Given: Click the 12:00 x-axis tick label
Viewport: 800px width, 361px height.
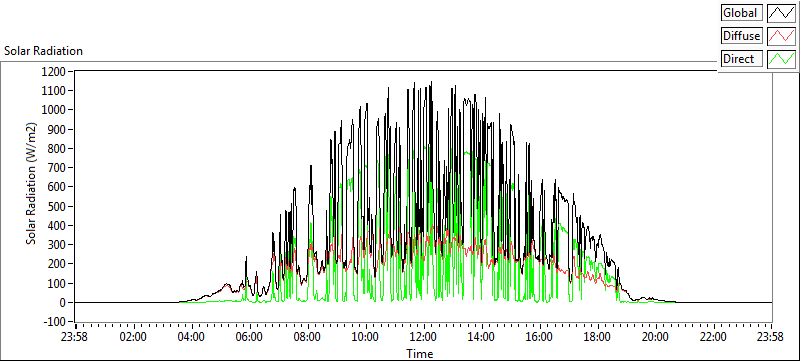Looking at the screenshot, I should tap(423, 337).
